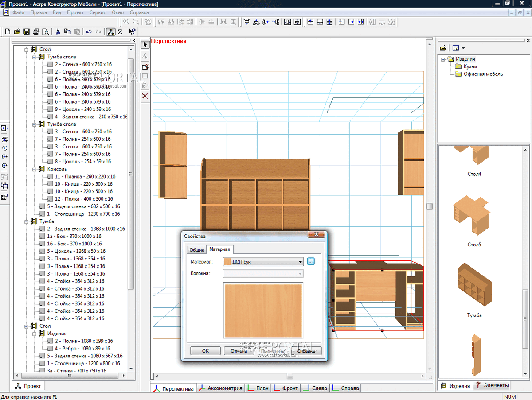Click the context help arrow icon
The image size is (532, 400).
tap(132, 31)
